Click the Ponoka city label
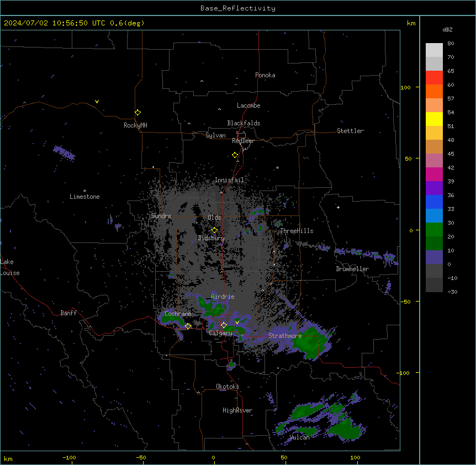476x465 pixels. pos(265,75)
